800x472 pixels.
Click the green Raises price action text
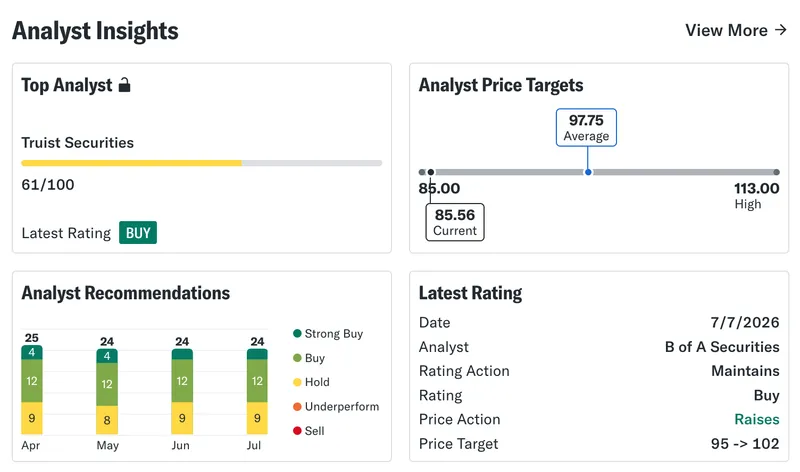(757, 419)
